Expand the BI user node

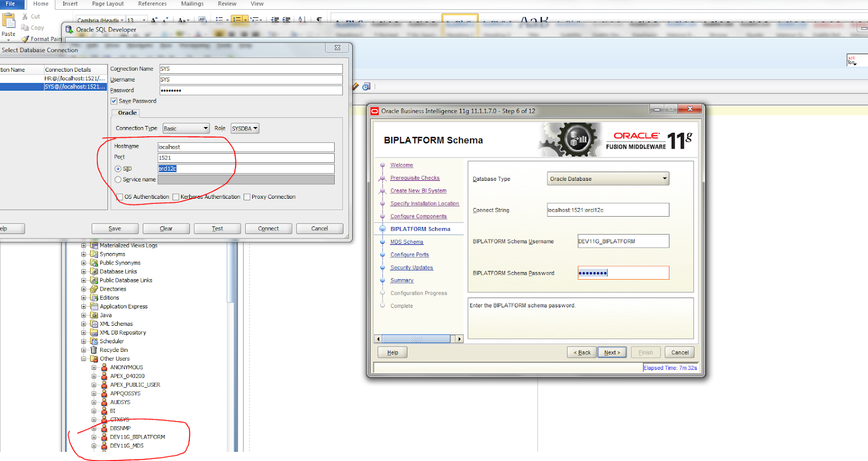(x=94, y=411)
